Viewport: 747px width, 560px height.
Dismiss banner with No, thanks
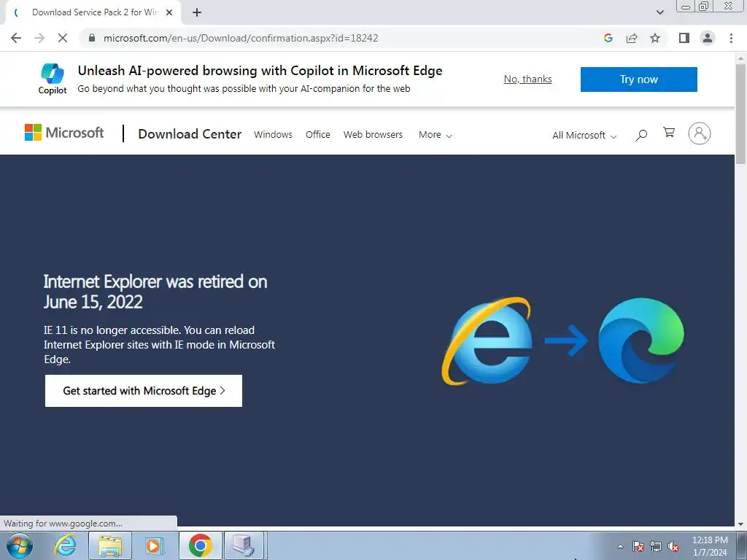tap(528, 79)
